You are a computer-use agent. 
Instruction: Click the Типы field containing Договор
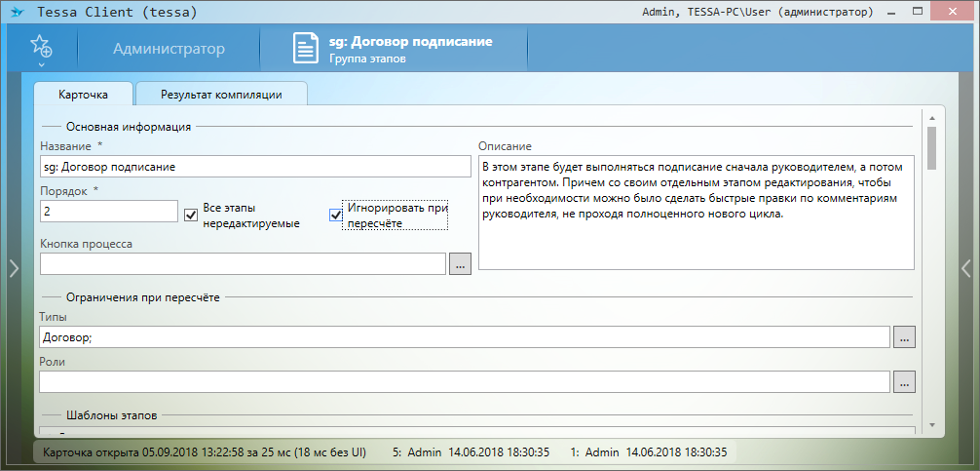tap(465, 337)
